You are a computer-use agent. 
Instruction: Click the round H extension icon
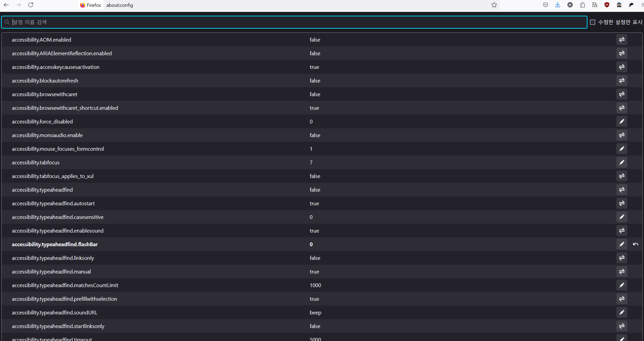570,5
